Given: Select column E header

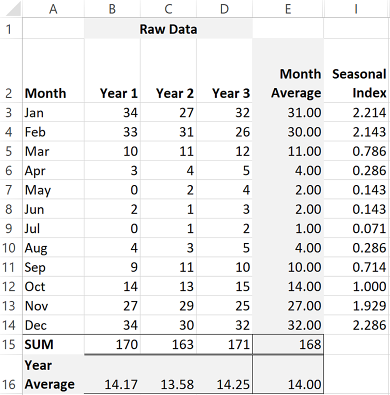Looking at the screenshot, I should pos(288,9).
